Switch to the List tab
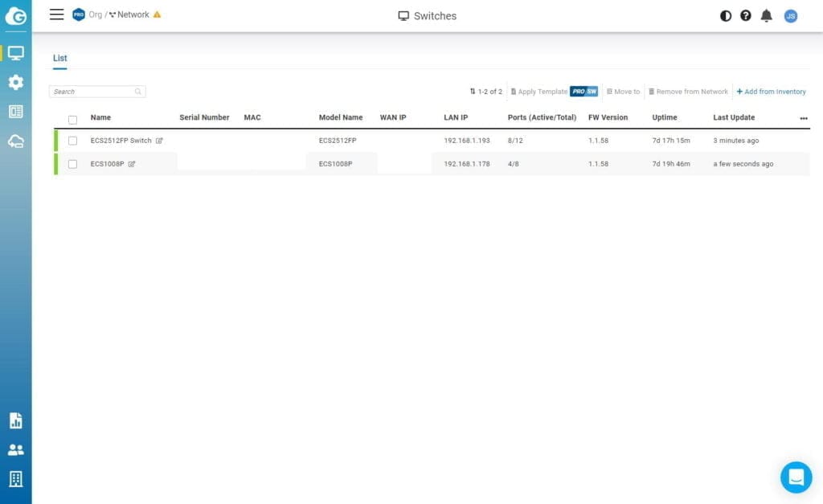This screenshot has height=504, width=823. coord(60,58)
